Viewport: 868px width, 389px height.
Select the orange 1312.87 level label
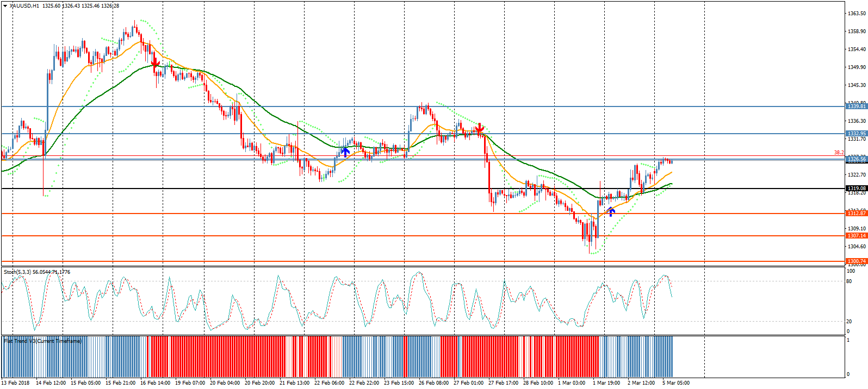point(856,214)
